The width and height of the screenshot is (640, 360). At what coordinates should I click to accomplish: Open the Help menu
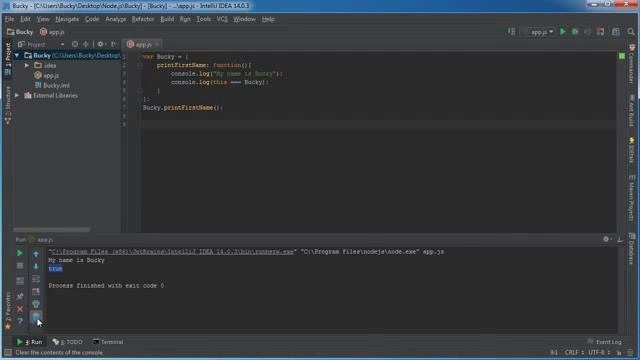pyautogui.click(x=268, y=19)
